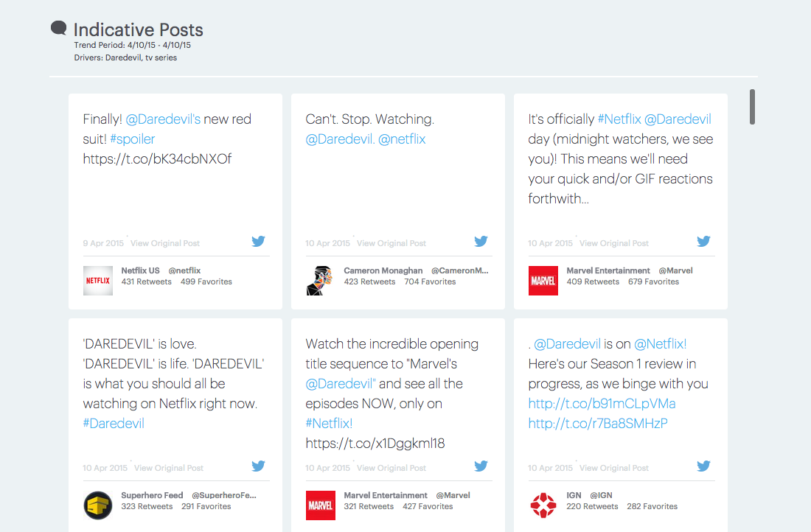Open the https://t.co/bK34cbNXOf link
The width and height of the screenshot is (811, 532).
click(x=157, y=158)
